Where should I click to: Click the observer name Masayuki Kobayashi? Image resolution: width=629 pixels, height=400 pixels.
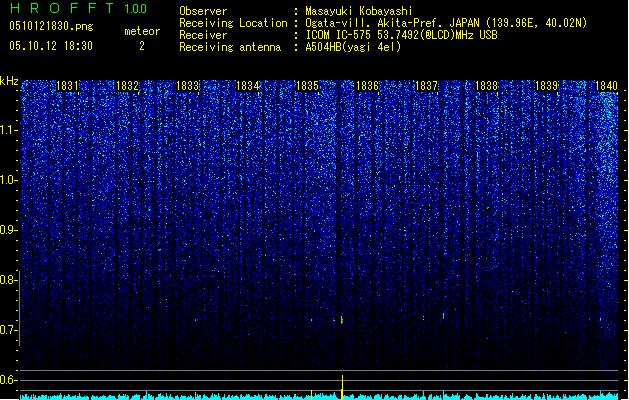(x=359, y=11)
